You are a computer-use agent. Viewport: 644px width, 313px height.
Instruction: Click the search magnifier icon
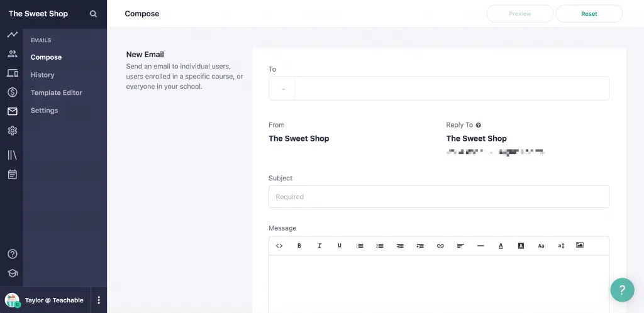click(x=93, y=14)
